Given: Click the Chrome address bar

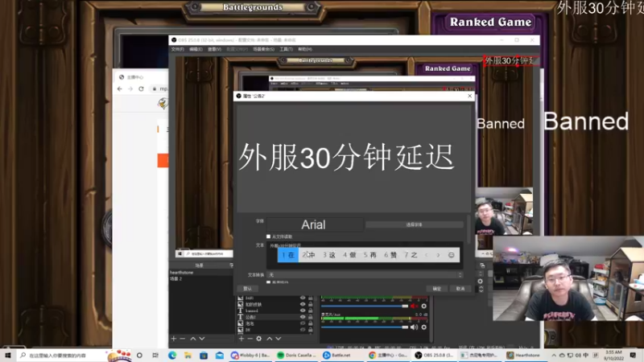Looking at the screenshot, I should (160, 88).
